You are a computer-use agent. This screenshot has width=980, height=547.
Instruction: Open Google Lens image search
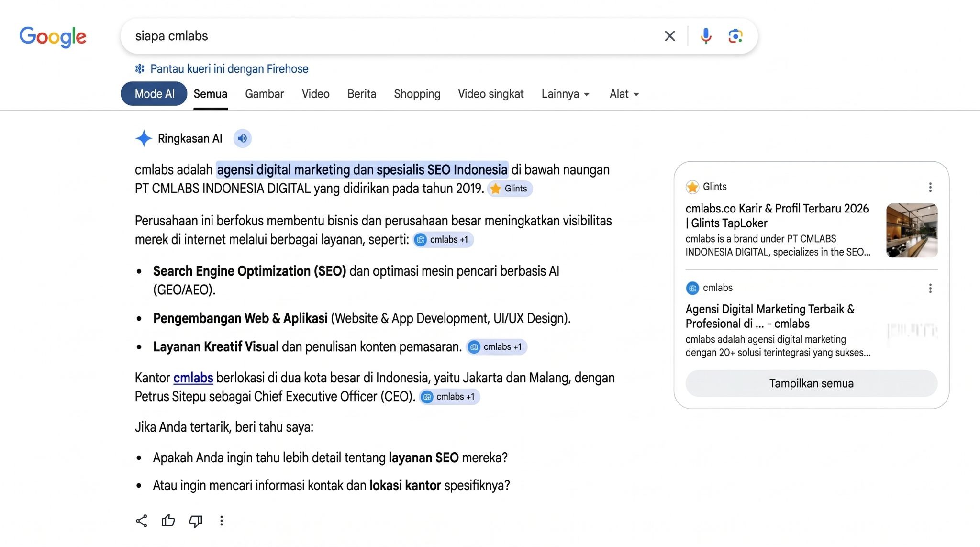735,36
